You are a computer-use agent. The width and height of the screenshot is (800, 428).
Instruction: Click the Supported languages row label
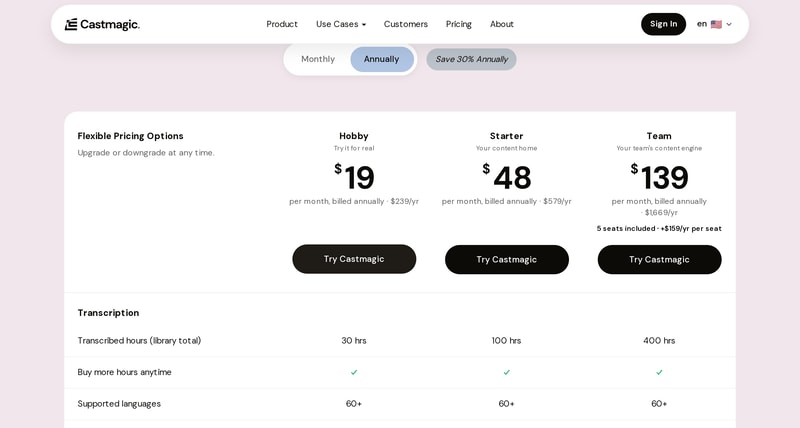119,404
